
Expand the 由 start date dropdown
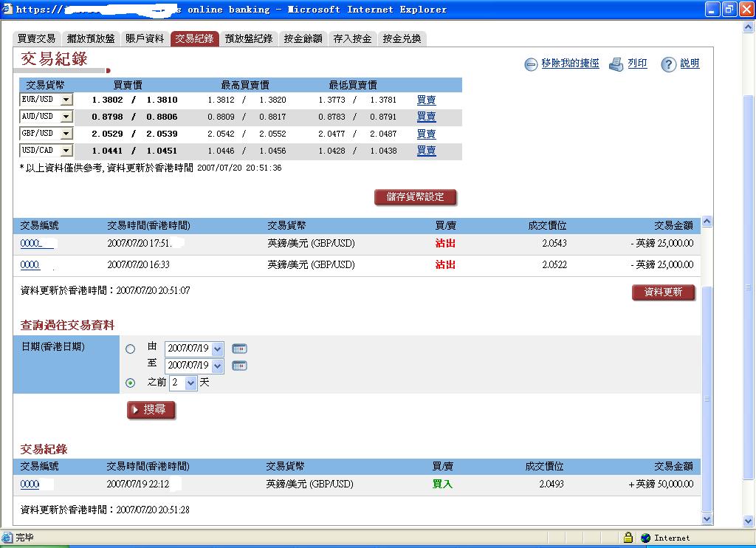click(218, 349)
